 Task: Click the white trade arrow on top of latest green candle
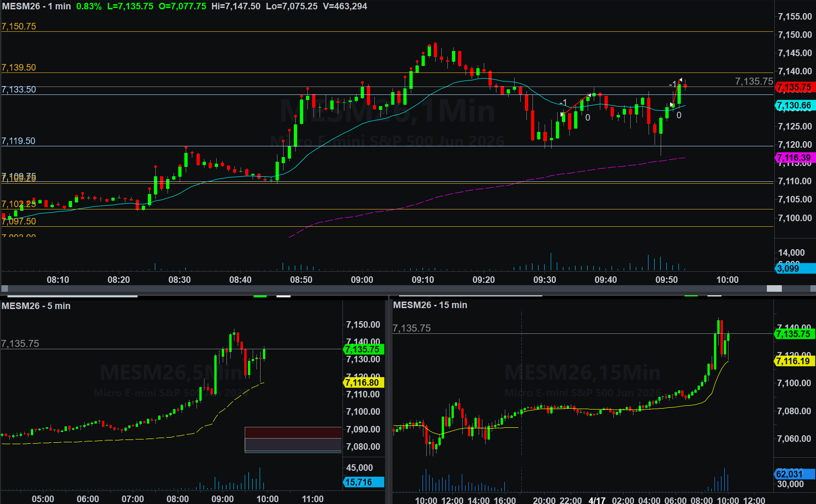(x=681, y=80)
